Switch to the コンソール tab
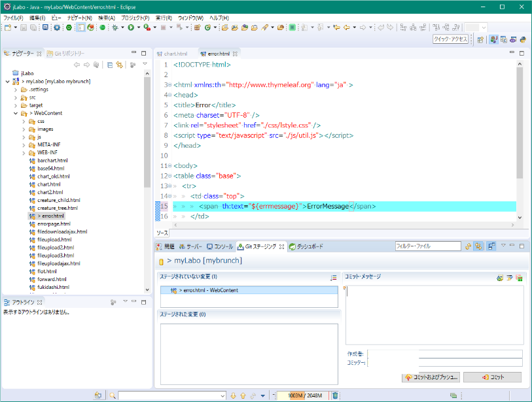This screenshot has height=402, width=532. [221, 246]
